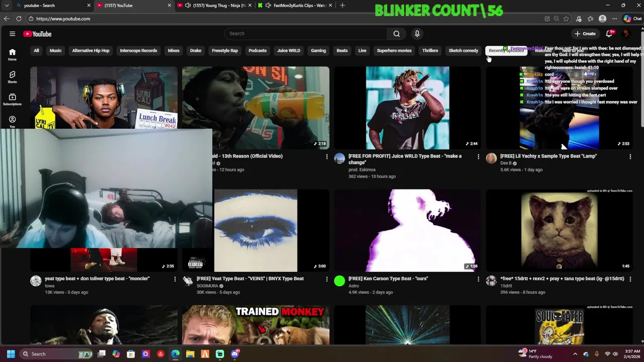Viewport: 644px width, 362px height.
Task: Open the browser media control icon
Action: click(x=579, y=19)
